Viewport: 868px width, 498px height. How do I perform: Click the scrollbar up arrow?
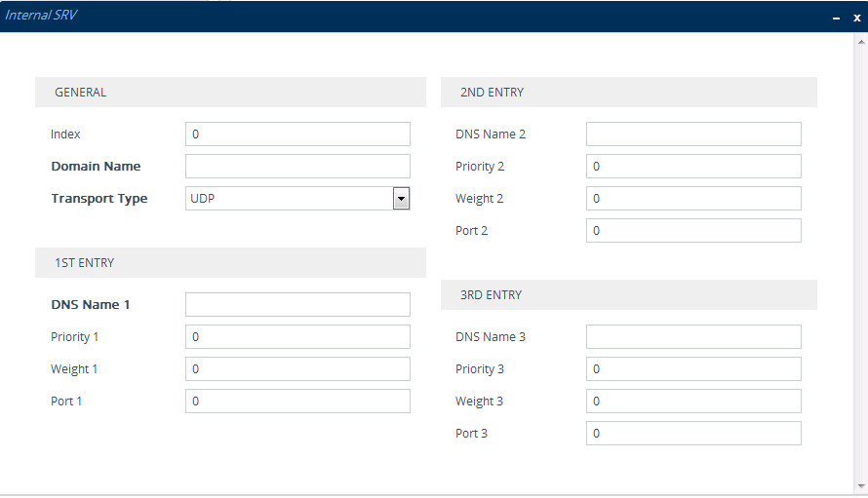tap(860, 42)
